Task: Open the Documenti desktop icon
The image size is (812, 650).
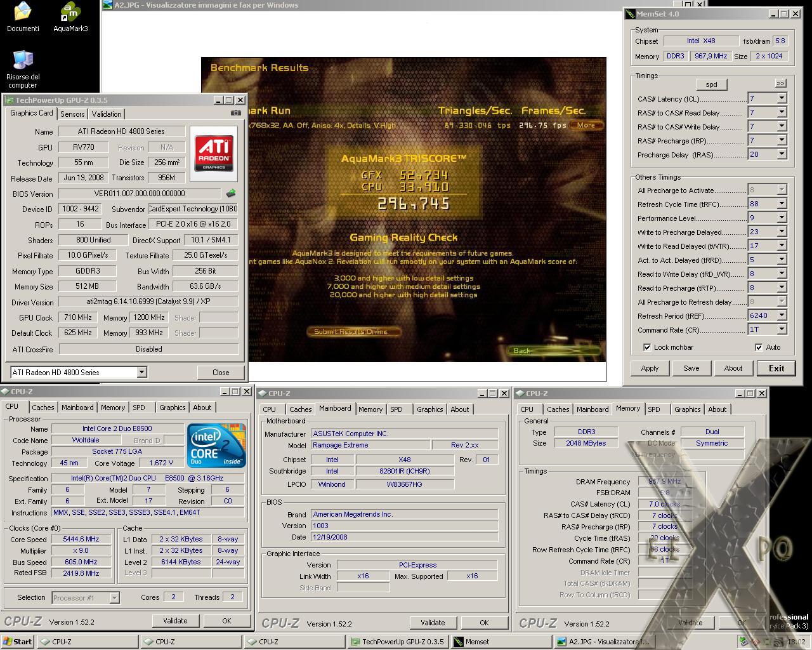Action: coord(23,16)
